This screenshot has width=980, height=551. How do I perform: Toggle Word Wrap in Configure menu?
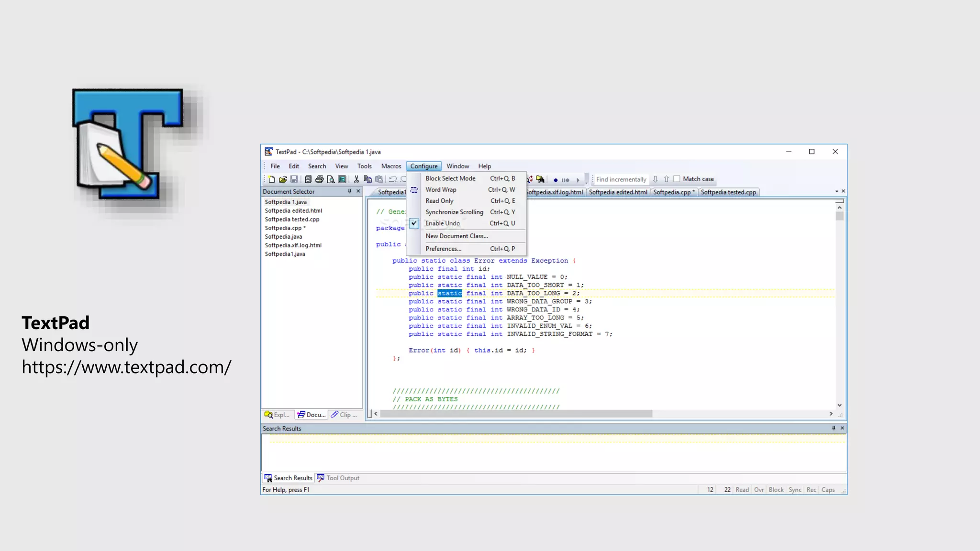click(441, 190)
